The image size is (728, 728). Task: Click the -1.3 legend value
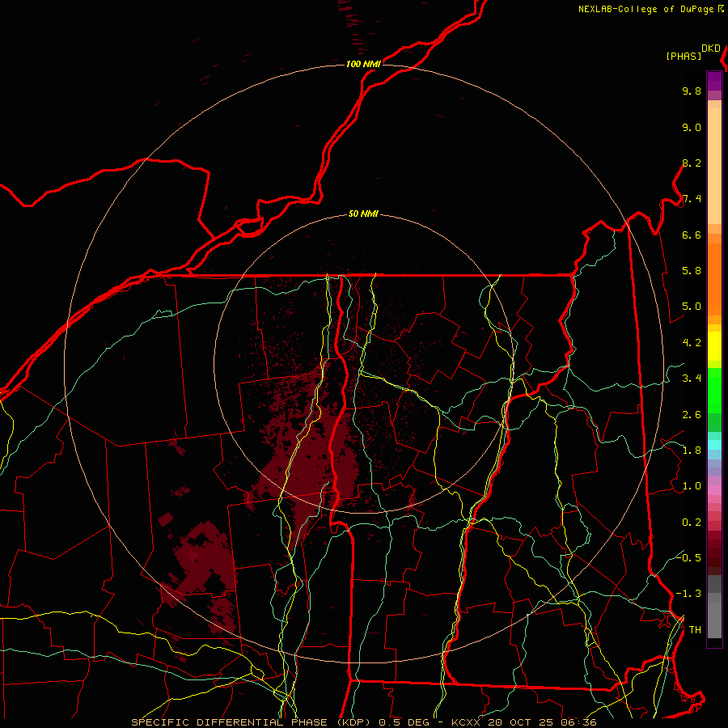[688, 595]
